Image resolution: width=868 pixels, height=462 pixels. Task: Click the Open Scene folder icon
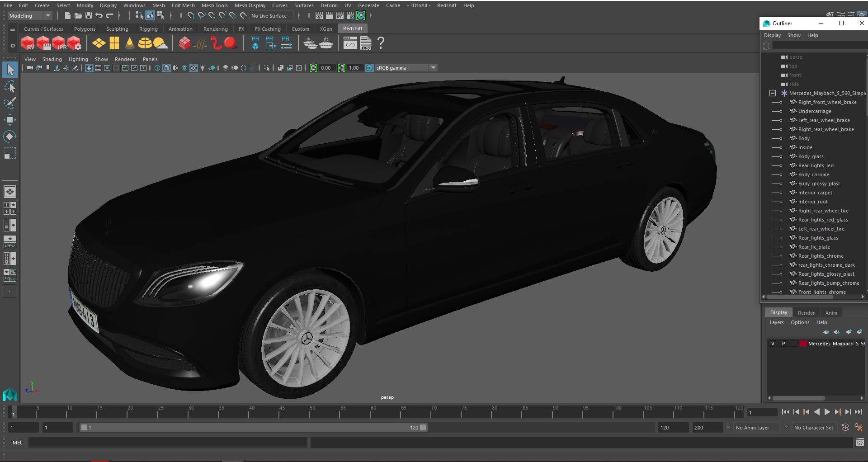click(x=78, y=16)
